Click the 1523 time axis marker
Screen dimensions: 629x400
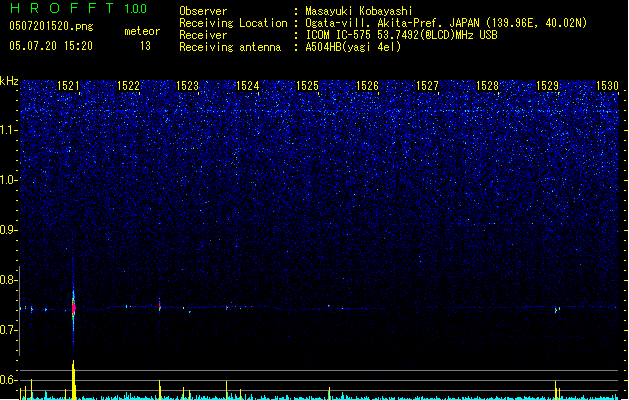(188, 86)
